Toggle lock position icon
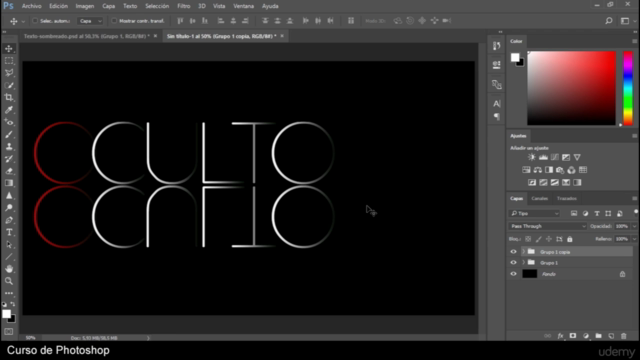This screenshot has width=640, height=360. point(549,239)
